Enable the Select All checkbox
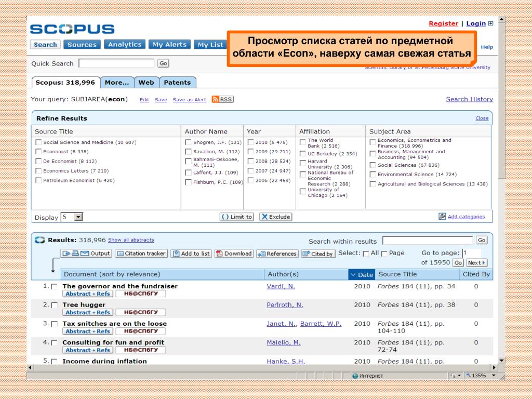The width and height of the screenshot is (532, 399). click(366, 254)
